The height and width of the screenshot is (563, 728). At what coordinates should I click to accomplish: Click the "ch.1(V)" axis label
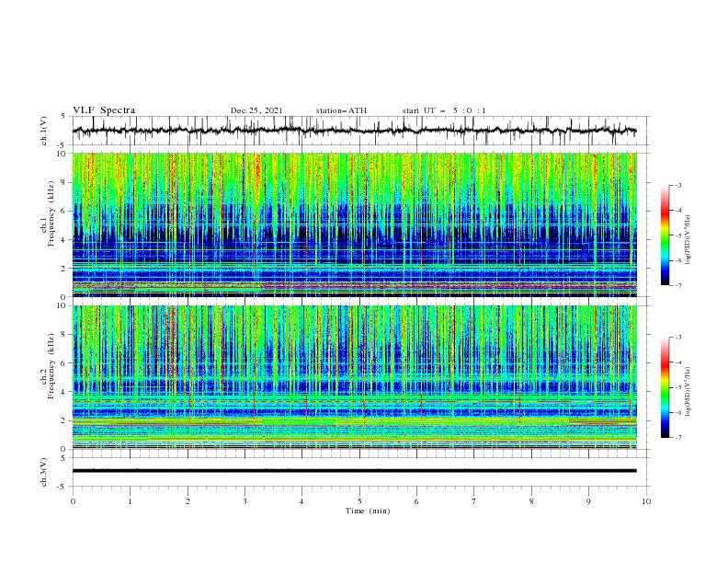tap(44, 131)
